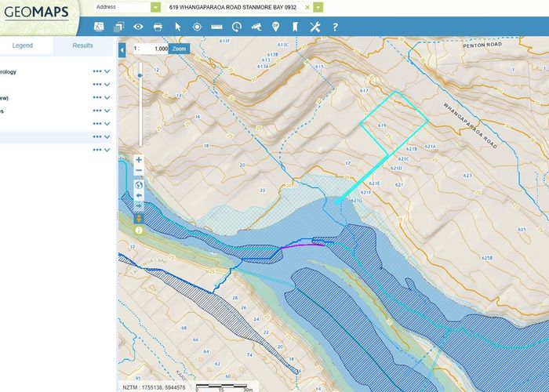The width and height of the screenshot is (549, 392).
Task: Select the pointer arrow tool
Action: pyautogui.click(x=177, y=27)
